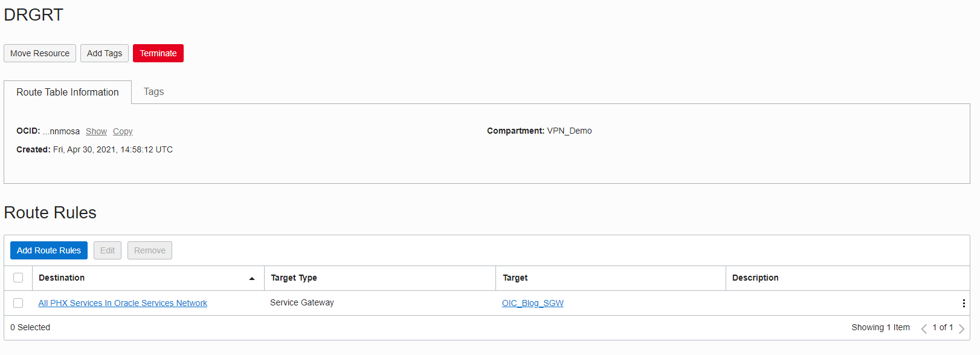Screen dimensions: 980x355
Task: Click Add Route Rules button
Action: (49, 250)
